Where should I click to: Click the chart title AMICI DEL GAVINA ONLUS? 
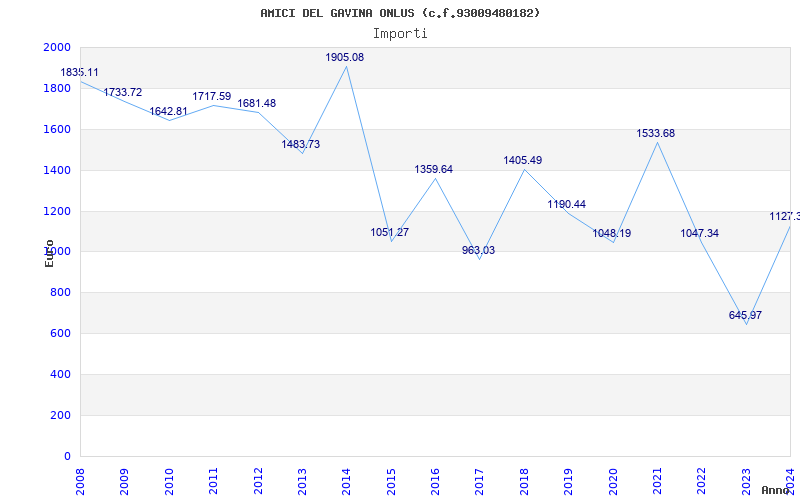pyautogui.click(x=400, y=13)
